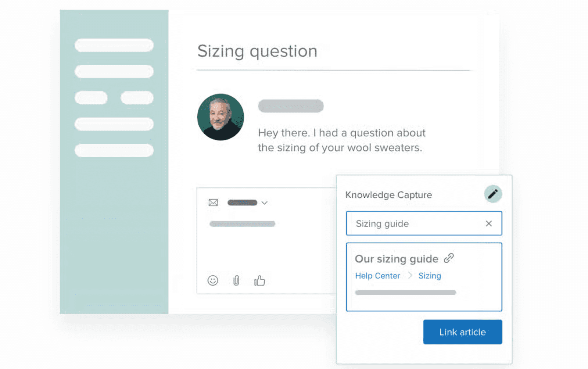Select the topmost sidebar navigation item
Viewport: 588px width, 369px height.
point(114,45)
